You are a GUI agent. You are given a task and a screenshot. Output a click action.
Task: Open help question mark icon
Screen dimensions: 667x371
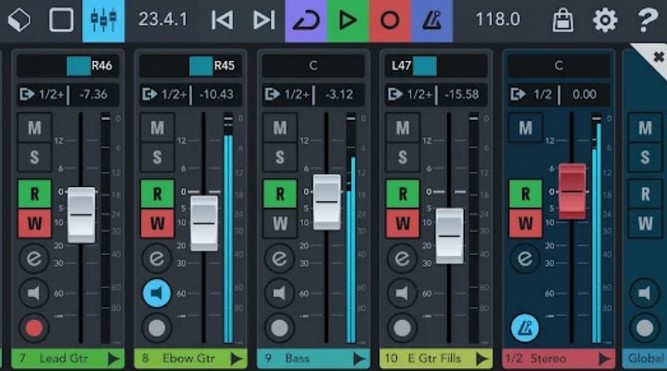[647, 20]
